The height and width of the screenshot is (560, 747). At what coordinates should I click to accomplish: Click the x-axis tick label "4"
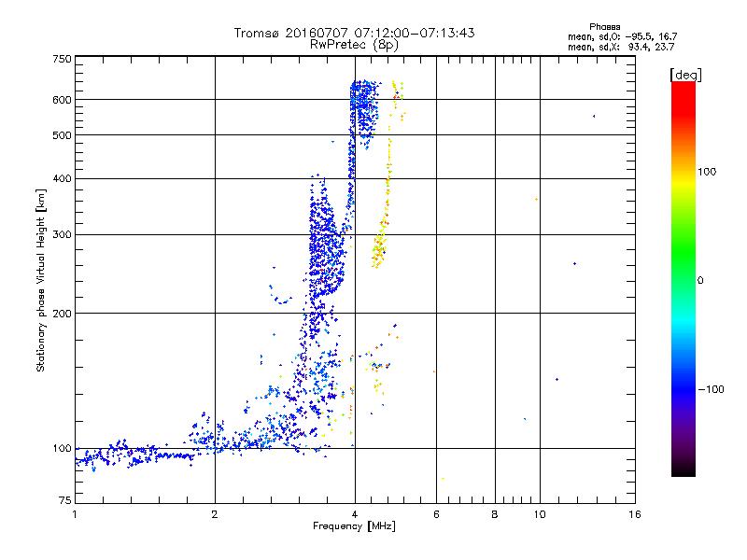(355, 514)
